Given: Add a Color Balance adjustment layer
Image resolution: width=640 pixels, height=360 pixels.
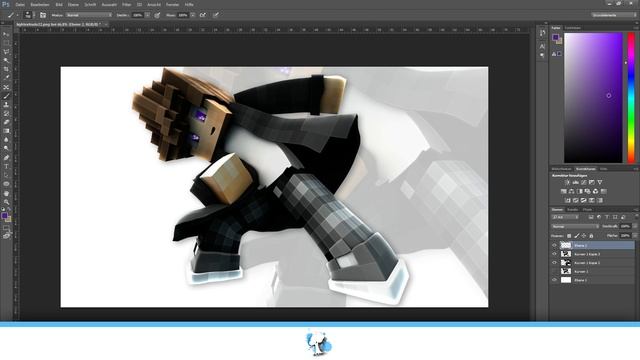Looking at the screenshot, I should tap(571, 191).
